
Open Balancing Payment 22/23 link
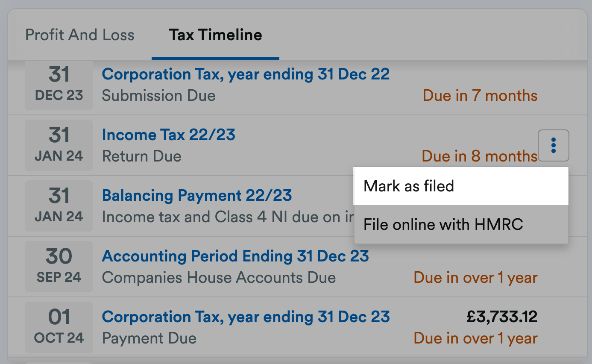pyautogui.click(x=197, y=196)
